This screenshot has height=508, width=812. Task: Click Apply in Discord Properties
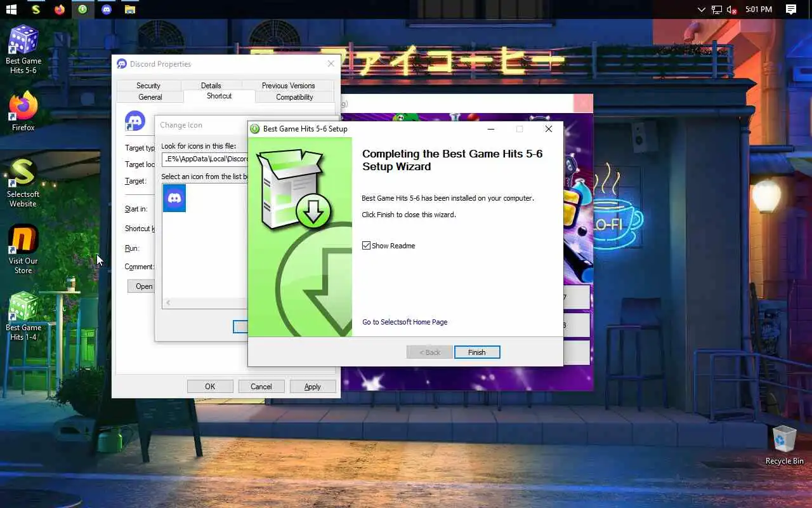point(313,387)
